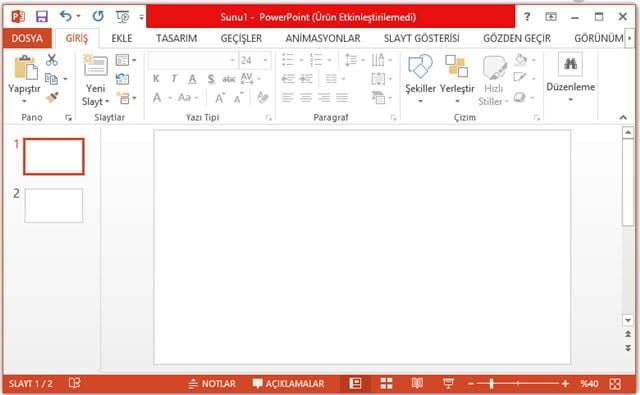Open Hızlı Stiller quick styles
The image size is (640, 395).
pyautogui.click(x=493, y=80)
